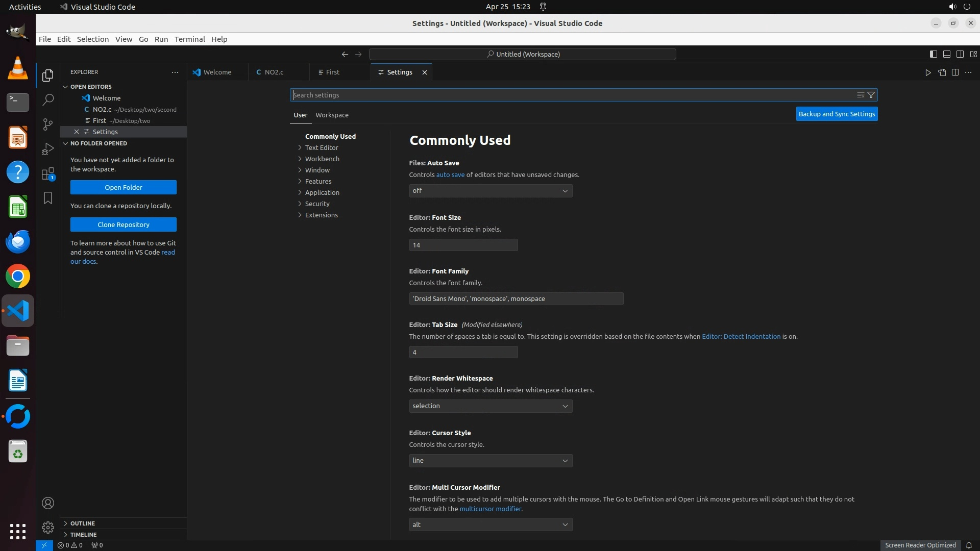
Task: Open the Extensions view
Action: (x=48, y=174)
